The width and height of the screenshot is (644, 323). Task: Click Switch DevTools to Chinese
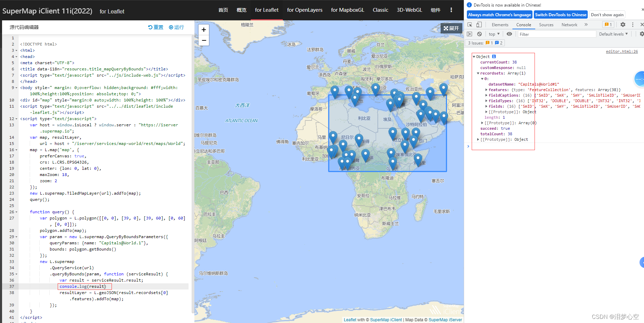[x=560, y=15]
